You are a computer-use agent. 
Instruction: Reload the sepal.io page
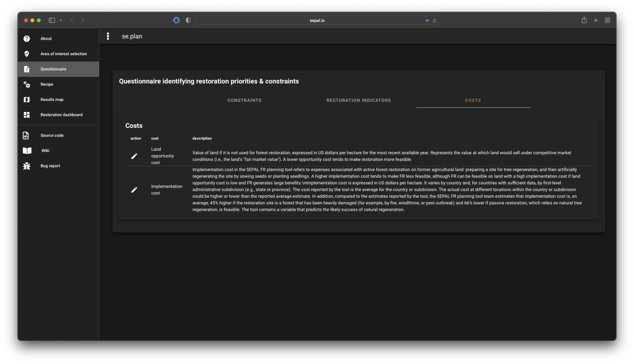(x=434, y=20)
